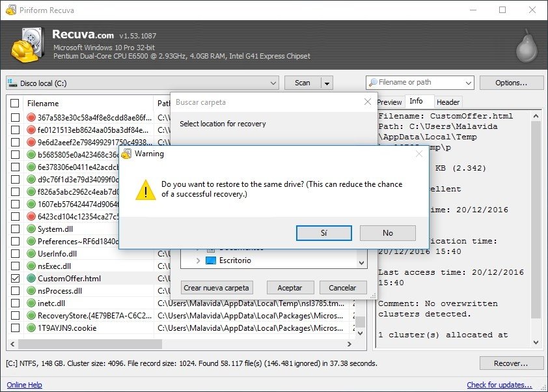The image size is (548, 392).
Task: Check the System.dll file checkbox
Action: point(15,229)
